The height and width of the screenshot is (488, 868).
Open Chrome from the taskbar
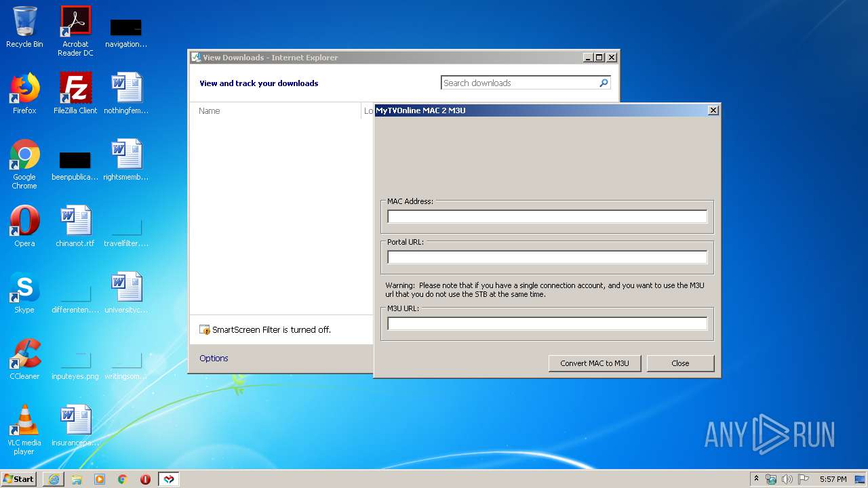click(123, 479)
